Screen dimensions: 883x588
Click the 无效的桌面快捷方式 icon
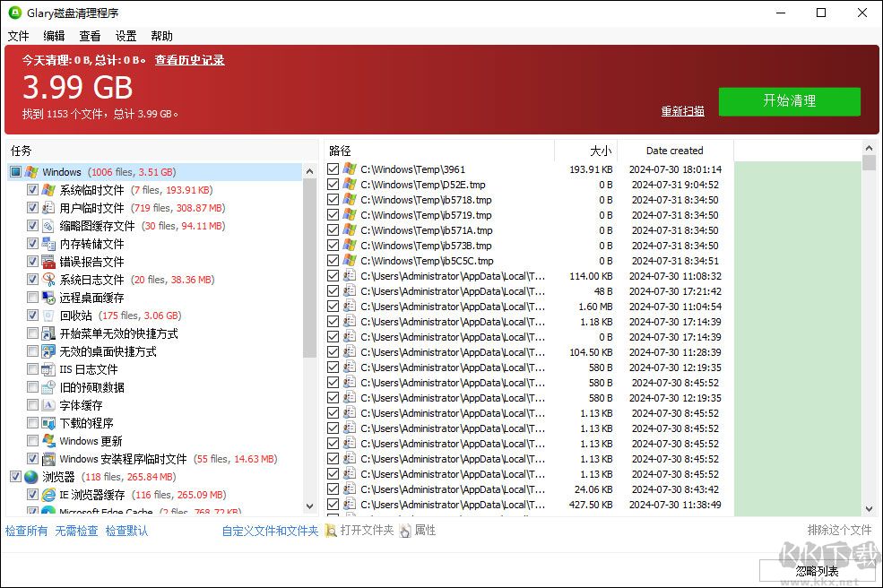point(49,351)
